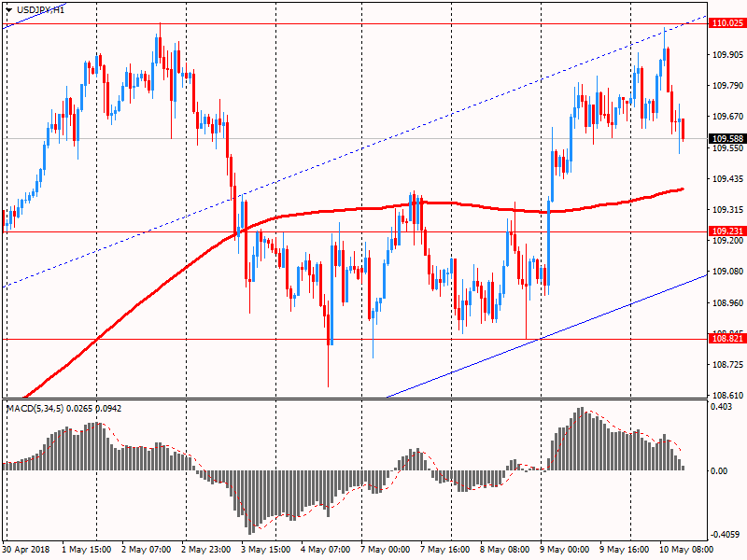Image resolution: width=747 pixels, height=560 pixels.
Task: Click the 108.610 price axis value
Action: pyautogui.click(x=727, y=395)
